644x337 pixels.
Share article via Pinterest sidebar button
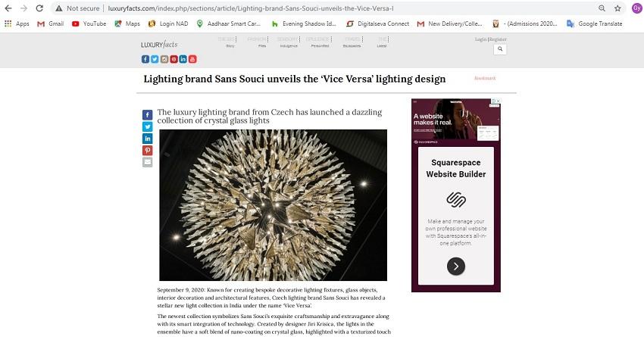tap(148, 150)
